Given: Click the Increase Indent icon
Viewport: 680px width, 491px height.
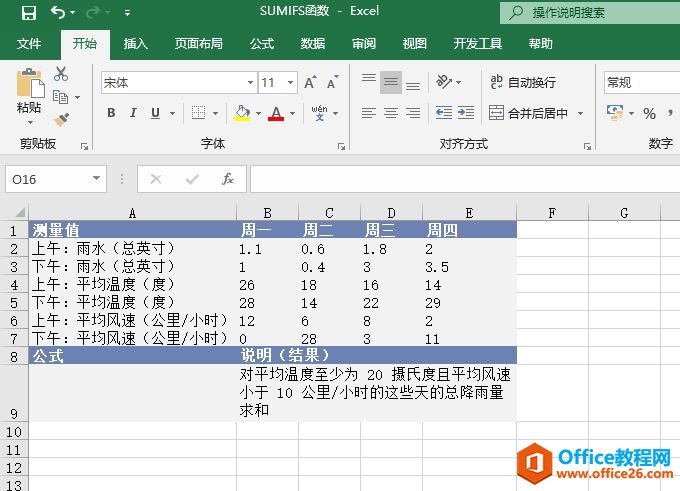Looking at the screenshot, I should [x=466, y=113].
